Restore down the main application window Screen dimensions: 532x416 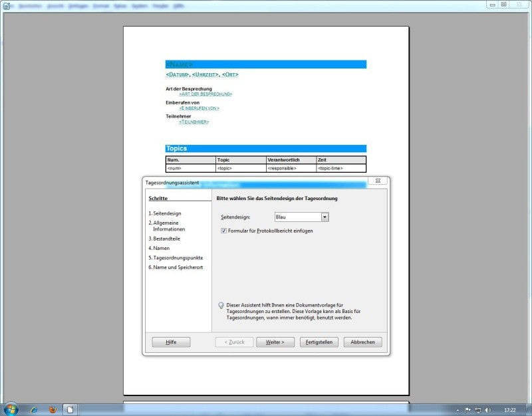point(504,5)
